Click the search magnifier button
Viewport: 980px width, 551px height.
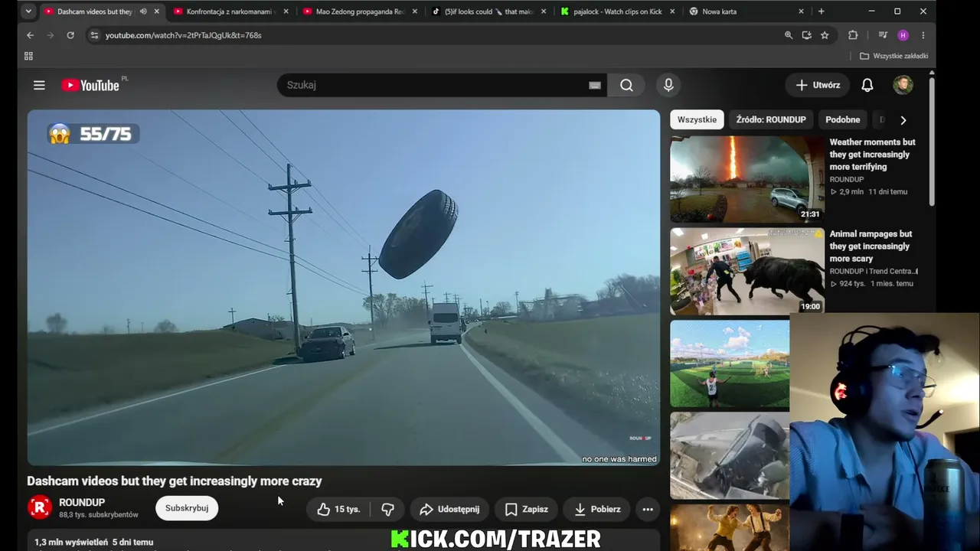tap(626, 85)
